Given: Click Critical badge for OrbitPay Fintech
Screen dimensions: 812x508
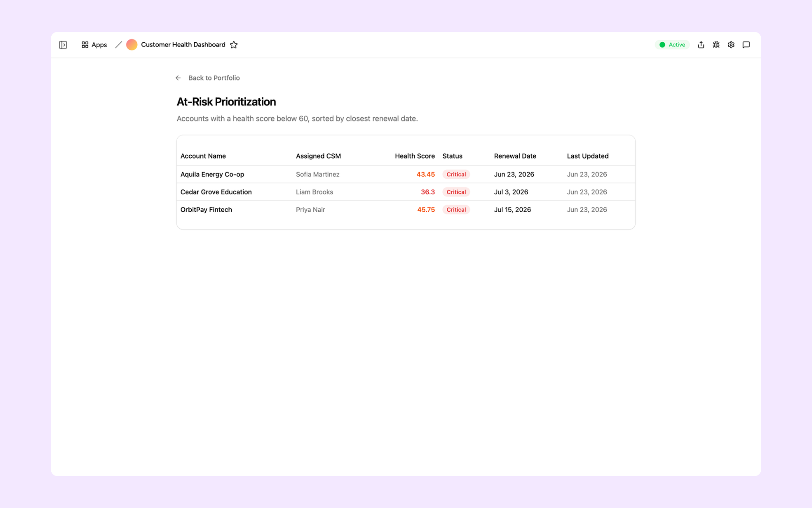Looking at the screenshot, I should pos(456,210).
